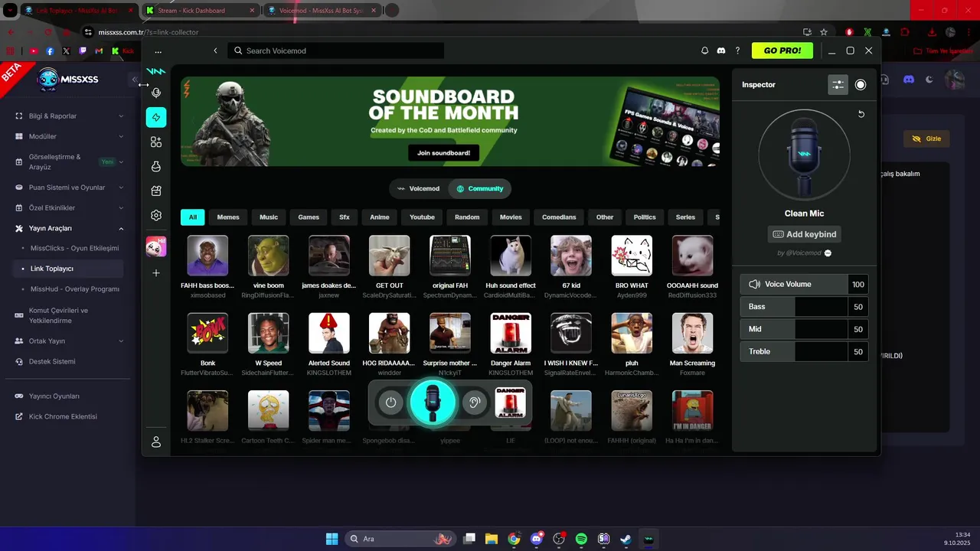Open Chrome tab search dropdown

tap(11, 11)
